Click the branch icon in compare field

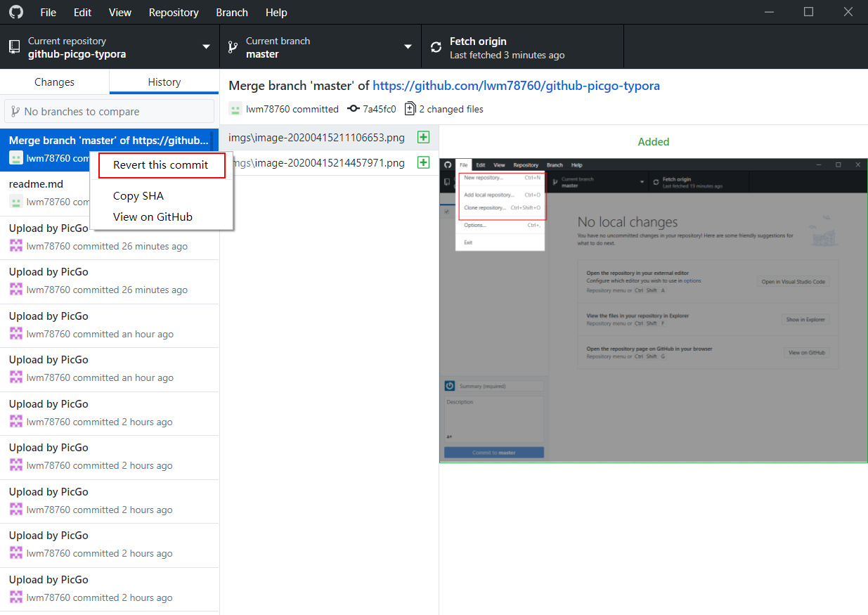tap(15, 111)
